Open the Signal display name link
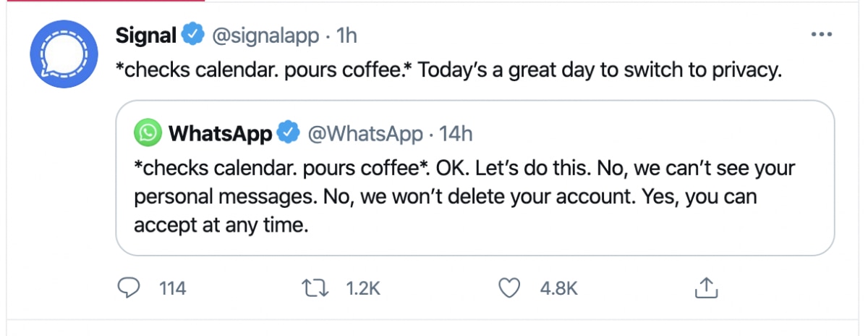 [146, 35]
